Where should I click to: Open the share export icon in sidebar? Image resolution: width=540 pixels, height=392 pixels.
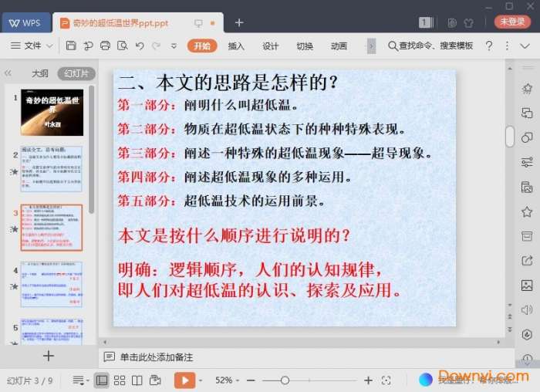pos(527,261)
